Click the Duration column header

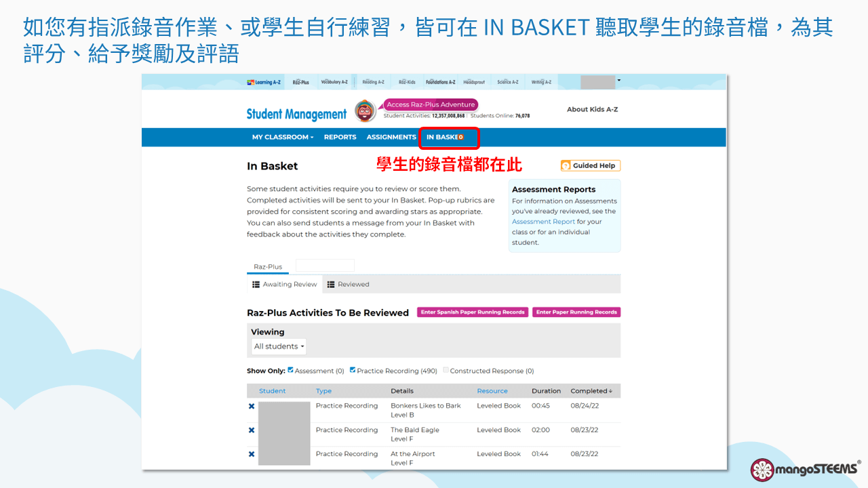coord(546,391)
